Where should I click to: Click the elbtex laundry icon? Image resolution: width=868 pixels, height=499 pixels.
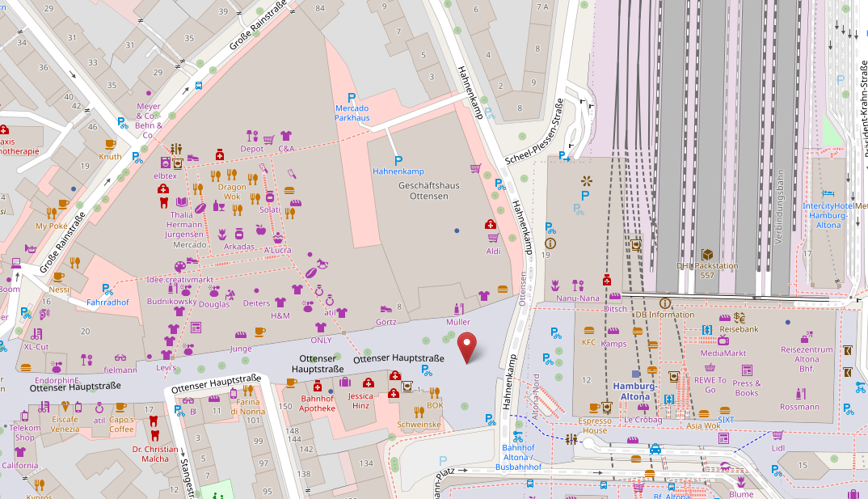(165, 163)
